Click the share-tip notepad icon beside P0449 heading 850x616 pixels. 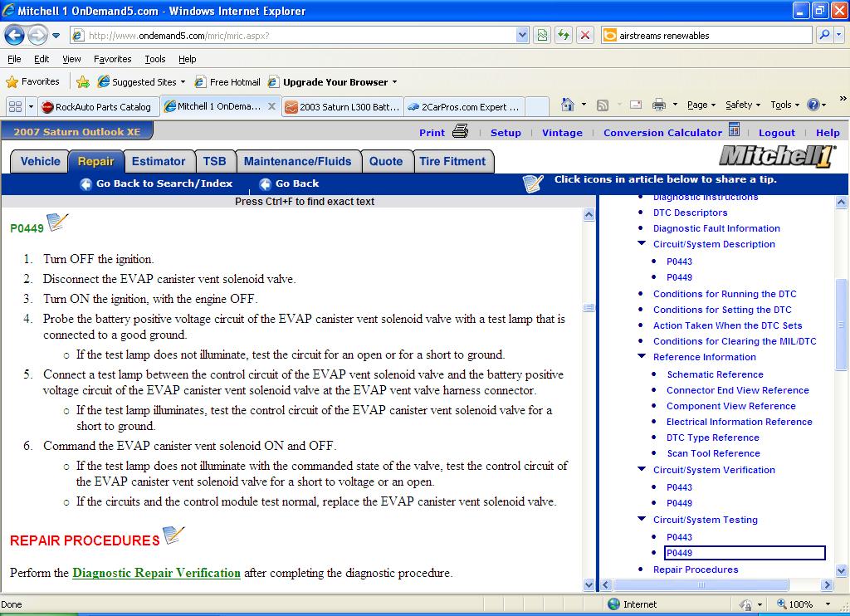[x=57, y=222]
